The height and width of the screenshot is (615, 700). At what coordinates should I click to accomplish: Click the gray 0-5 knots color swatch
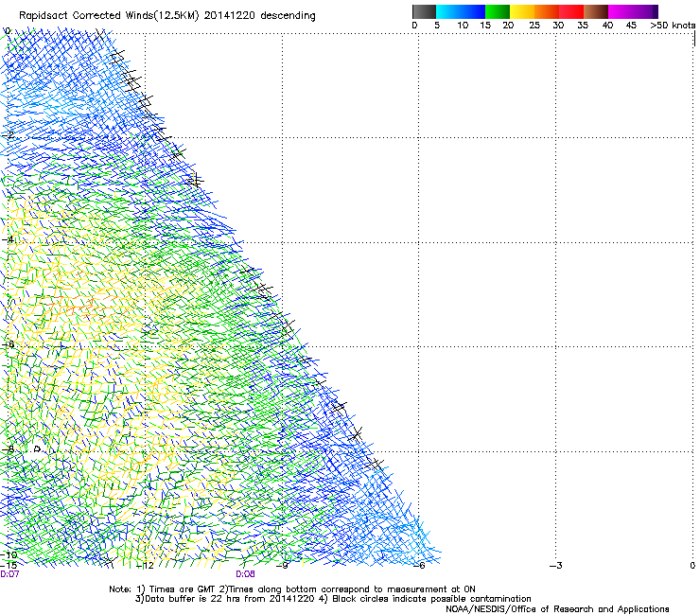point(424,11)
